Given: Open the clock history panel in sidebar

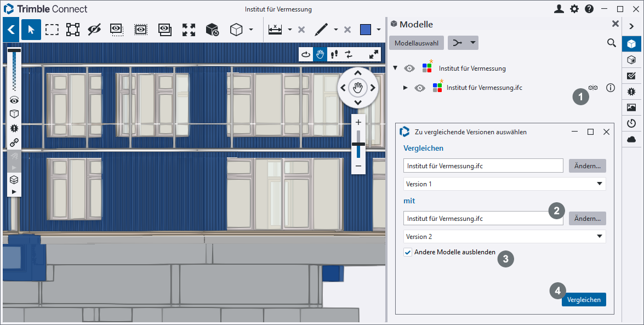Looking at the screenshot, I should point(631,123).
